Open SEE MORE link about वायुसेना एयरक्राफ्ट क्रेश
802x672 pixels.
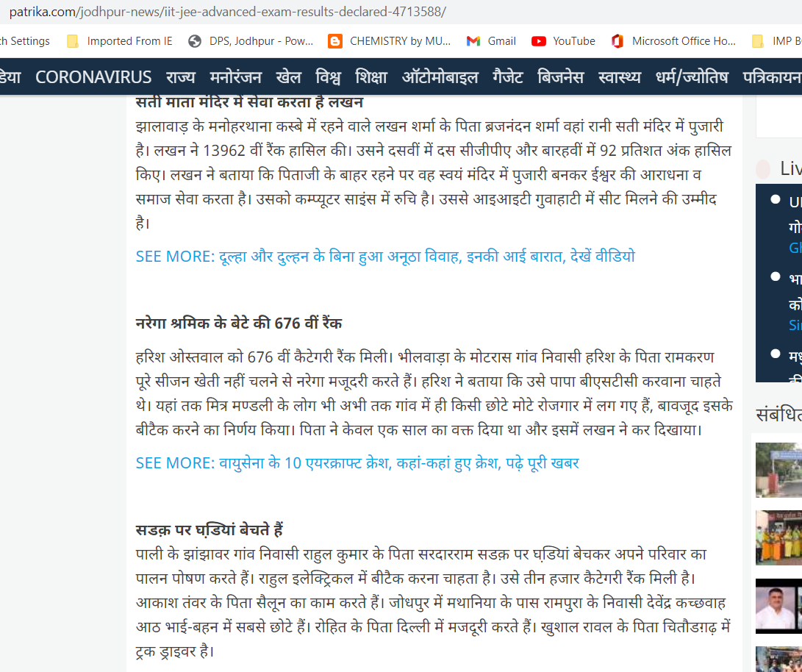pos(357,463)
